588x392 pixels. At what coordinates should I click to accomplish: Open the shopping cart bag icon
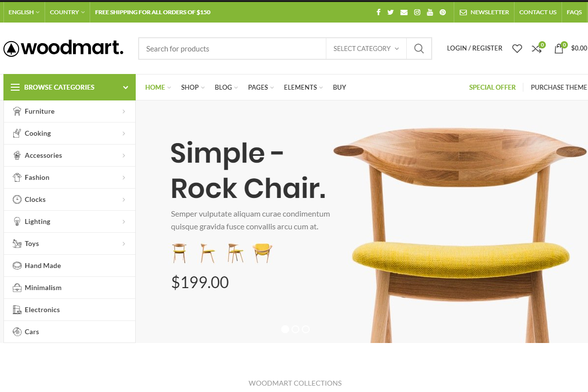pos(559,49)
